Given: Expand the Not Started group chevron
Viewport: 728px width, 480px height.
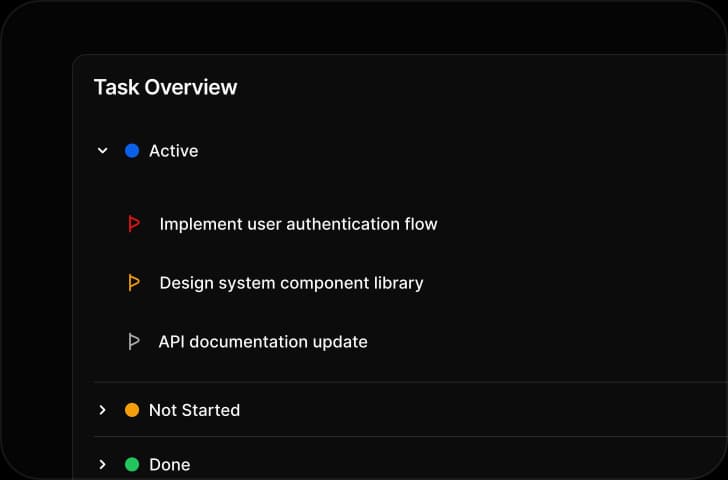Looking at the screenshot, I should (103, 410).
